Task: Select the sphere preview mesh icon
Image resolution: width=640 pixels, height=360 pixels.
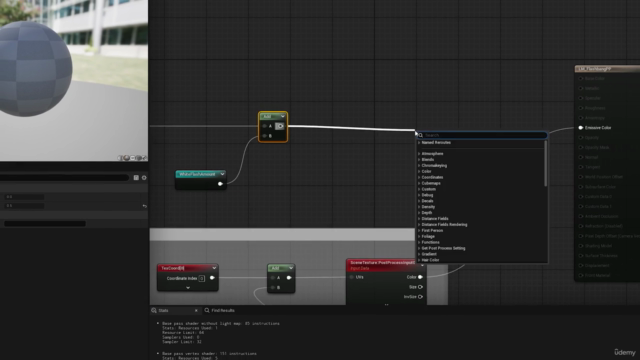Action: coord(127,158)
